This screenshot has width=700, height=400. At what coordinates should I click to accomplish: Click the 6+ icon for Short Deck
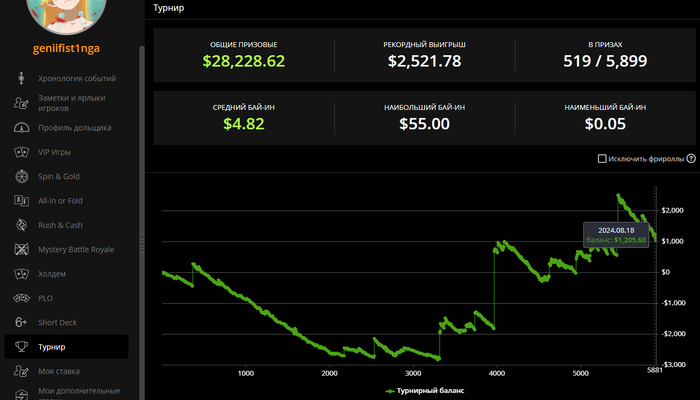click(21, 322)
